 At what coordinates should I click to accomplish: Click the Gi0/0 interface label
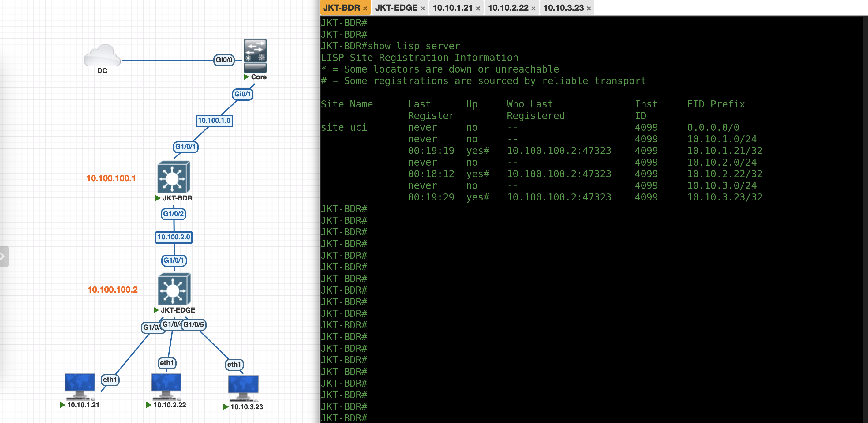224,60
